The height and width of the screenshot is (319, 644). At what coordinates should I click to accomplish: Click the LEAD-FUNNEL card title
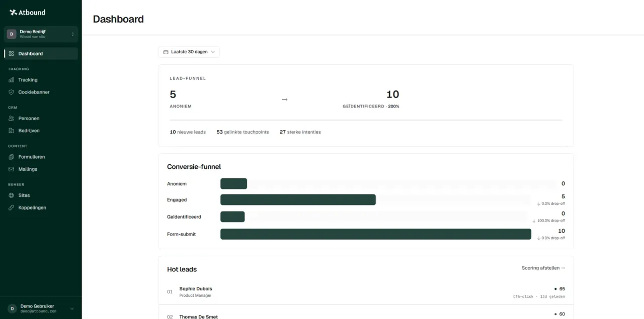pos(188,78)
